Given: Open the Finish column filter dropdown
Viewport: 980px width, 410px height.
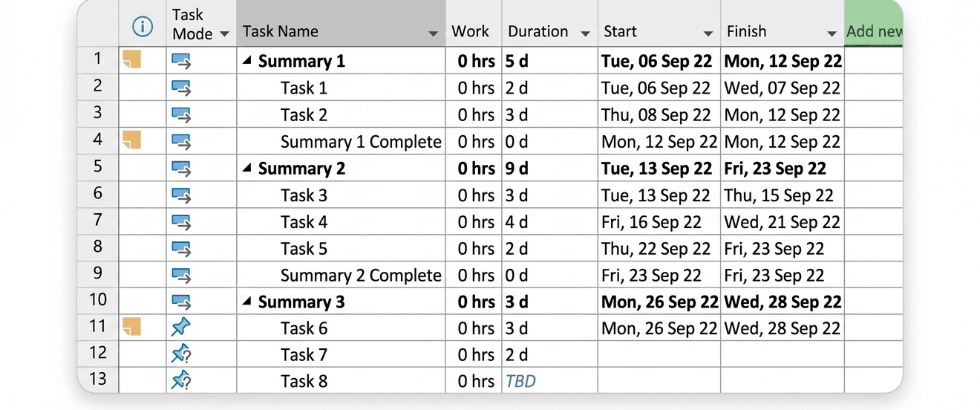Looking at the screenshot, I should pos(832,34).
